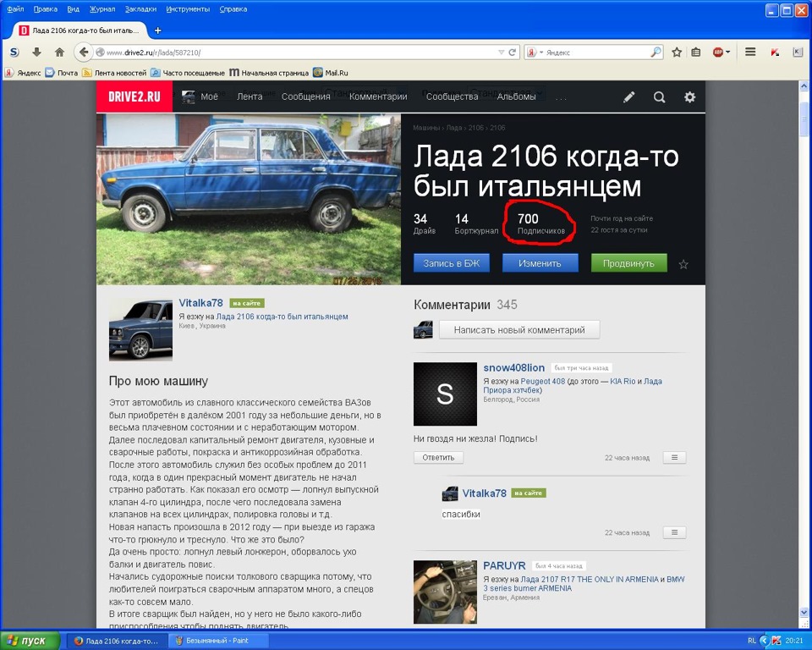This screenshot has width=812, height=650.
Task: Open the Windows пуск Start button
Action: pyautogui.click(x=30, y=641)
